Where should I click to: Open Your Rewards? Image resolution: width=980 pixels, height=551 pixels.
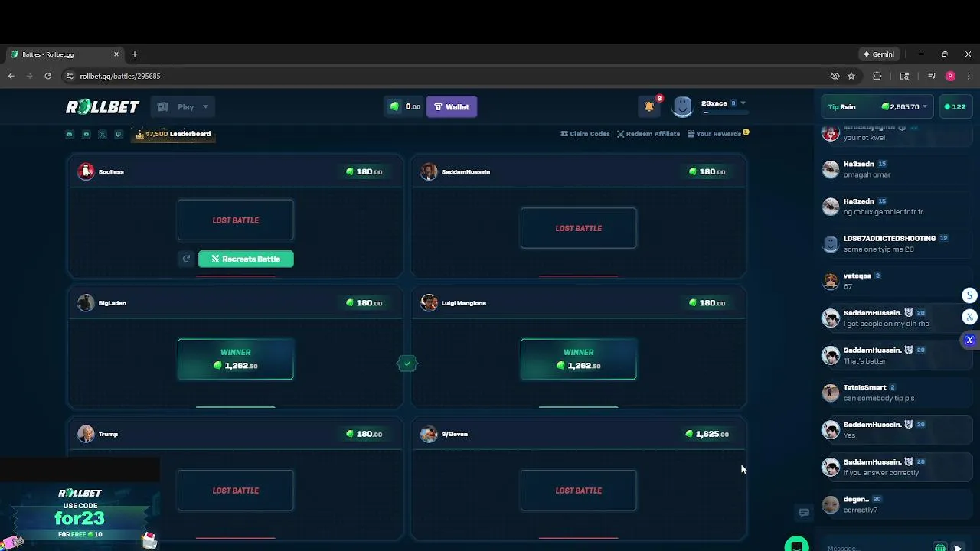coord(718,134)
